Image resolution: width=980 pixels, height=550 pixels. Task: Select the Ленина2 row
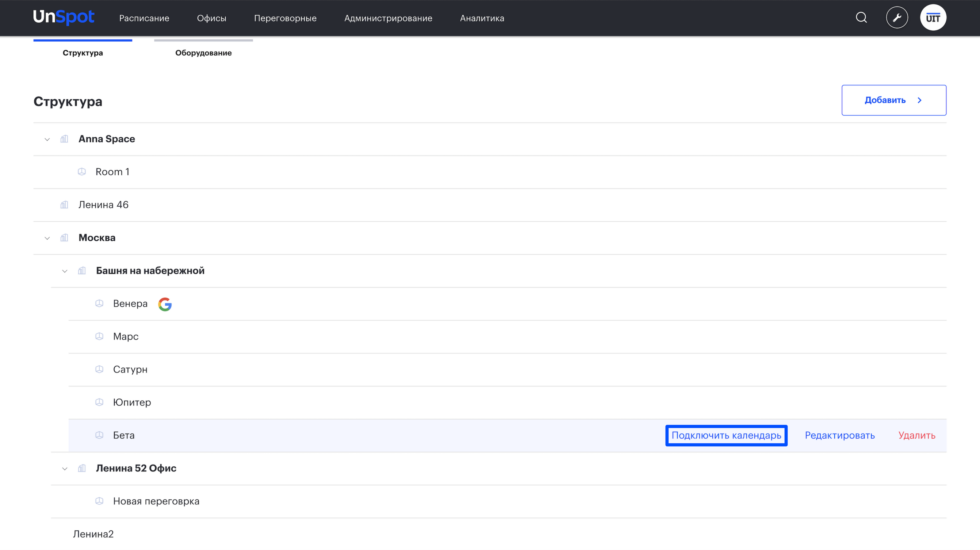(x=499, y=534)
